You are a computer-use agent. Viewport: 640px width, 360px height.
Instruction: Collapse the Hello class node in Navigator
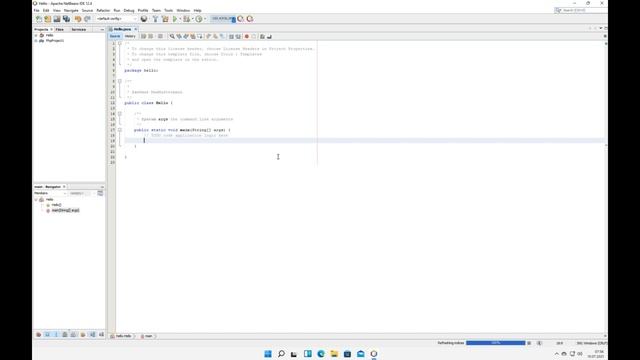36,200
